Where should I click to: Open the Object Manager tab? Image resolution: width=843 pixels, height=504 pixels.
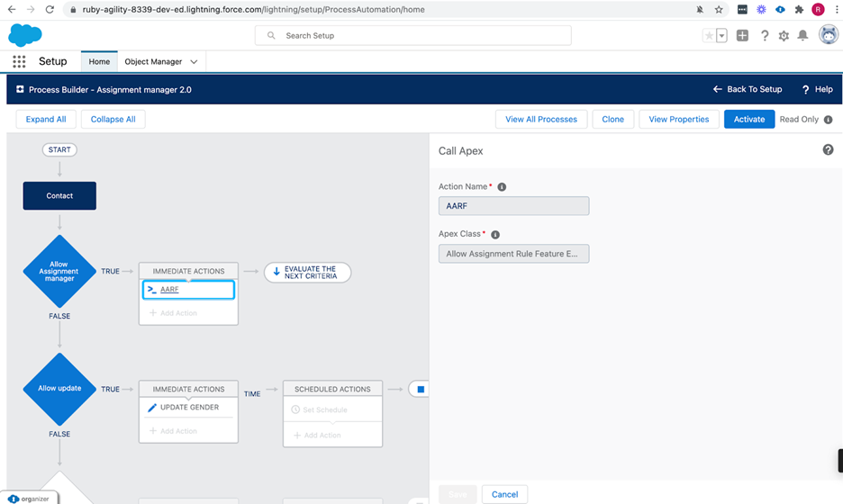tap(153, 62)
